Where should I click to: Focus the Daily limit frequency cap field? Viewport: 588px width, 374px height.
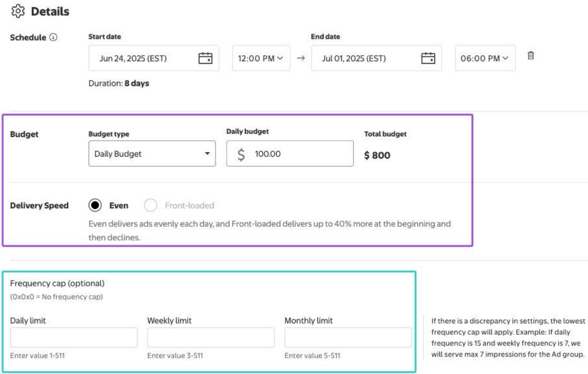[x=74, y=338]
